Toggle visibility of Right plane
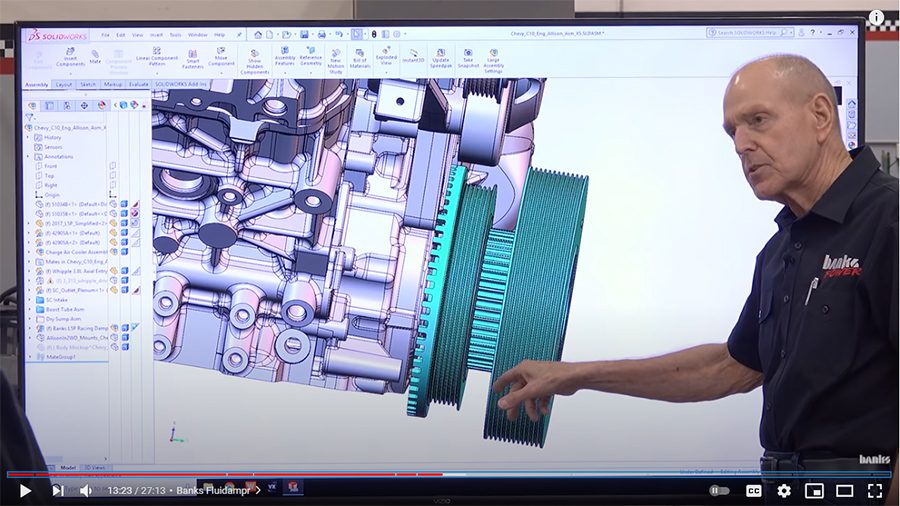This screenshot has height=506, width=900. [x=113, y=185]
